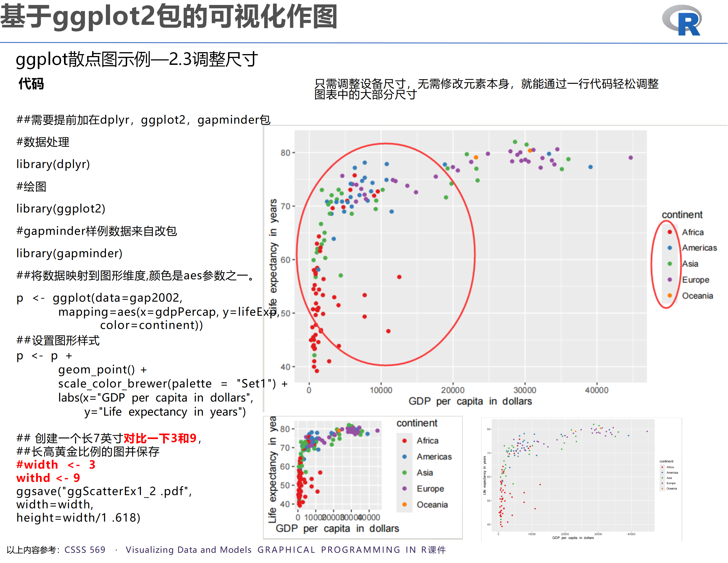This screenshot has height=563, width=728.
Task: Click the Asia label in the small plot legend
Action: 425,472
